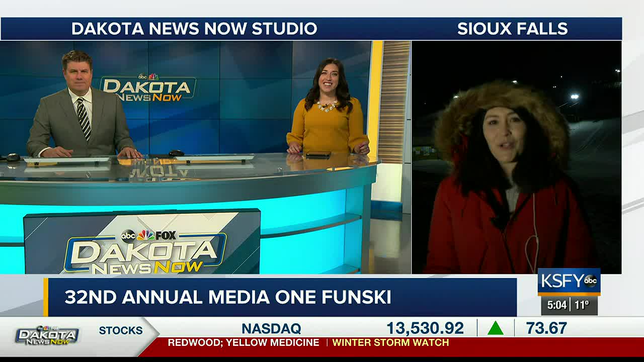Click the 'DAKOTA NEWS NOW STUDIO' header label
The width and height of the screenshot is (644, 362).
click(x=194, y=29)
